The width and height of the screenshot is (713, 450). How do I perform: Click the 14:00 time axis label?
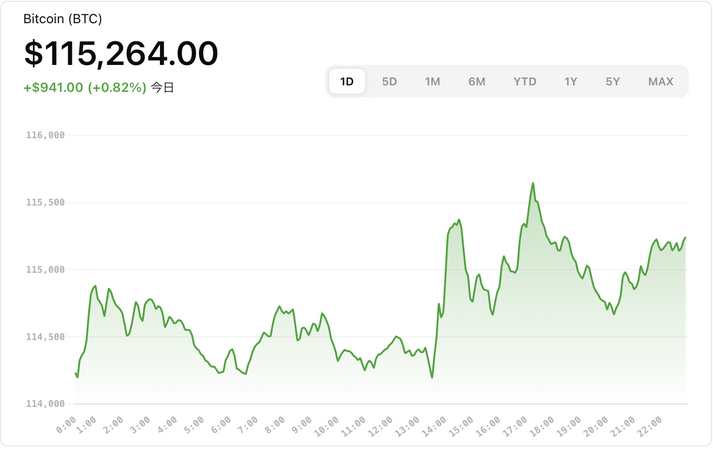click(434, 426)
